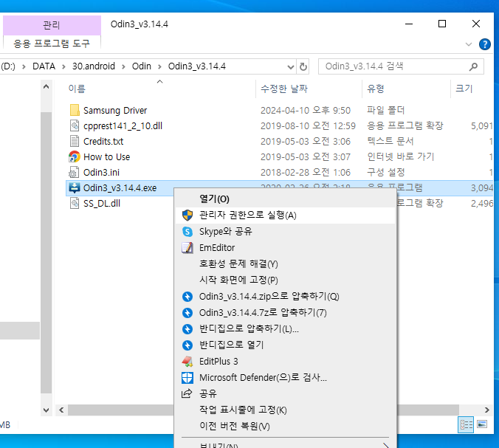499x448 pixels.
Task: Sort by the 이름 column header
Action: (77, 89)
